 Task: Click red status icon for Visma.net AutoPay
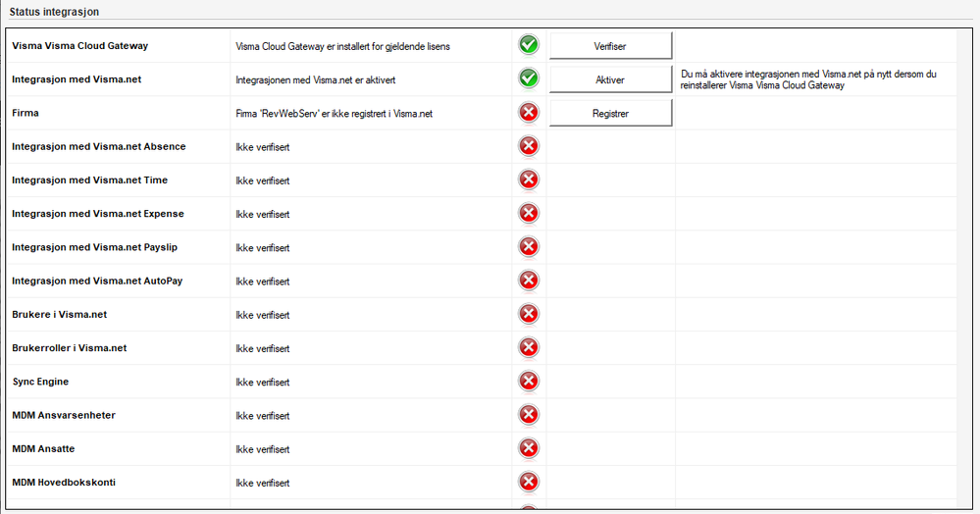pos(529,281)
